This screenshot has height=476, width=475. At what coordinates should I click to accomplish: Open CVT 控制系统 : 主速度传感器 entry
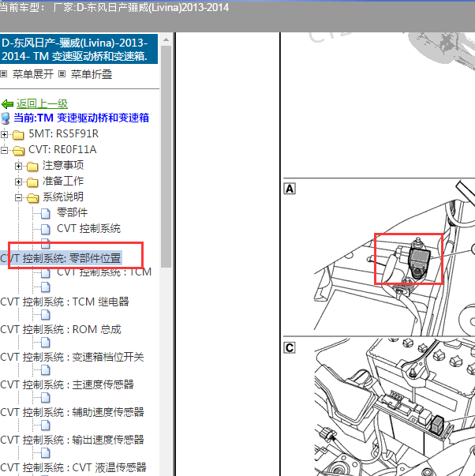67,384
